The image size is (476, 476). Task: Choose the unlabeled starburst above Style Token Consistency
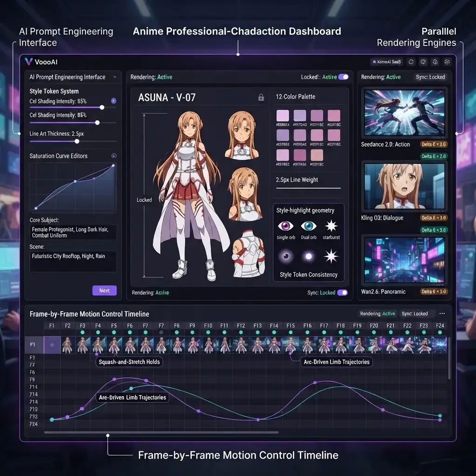tap(331, 256)
